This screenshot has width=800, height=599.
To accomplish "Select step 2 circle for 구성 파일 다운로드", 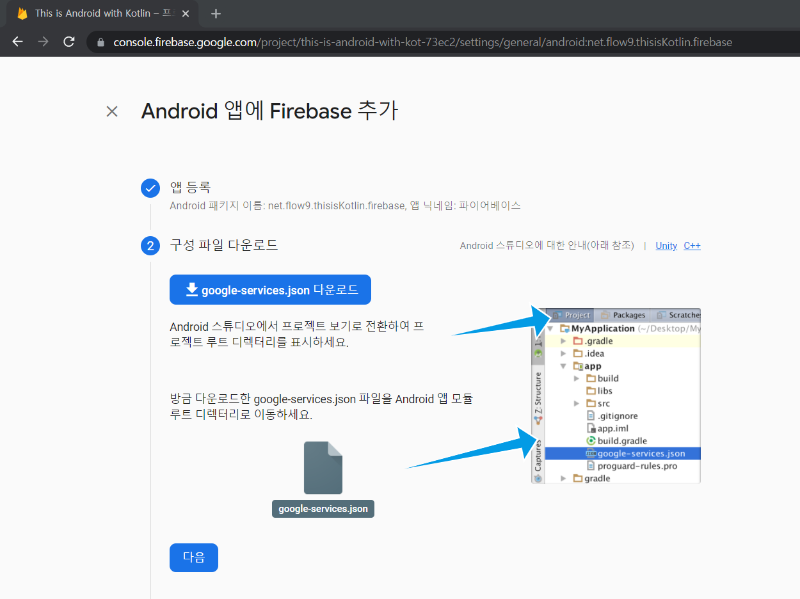I will [150, 246].
